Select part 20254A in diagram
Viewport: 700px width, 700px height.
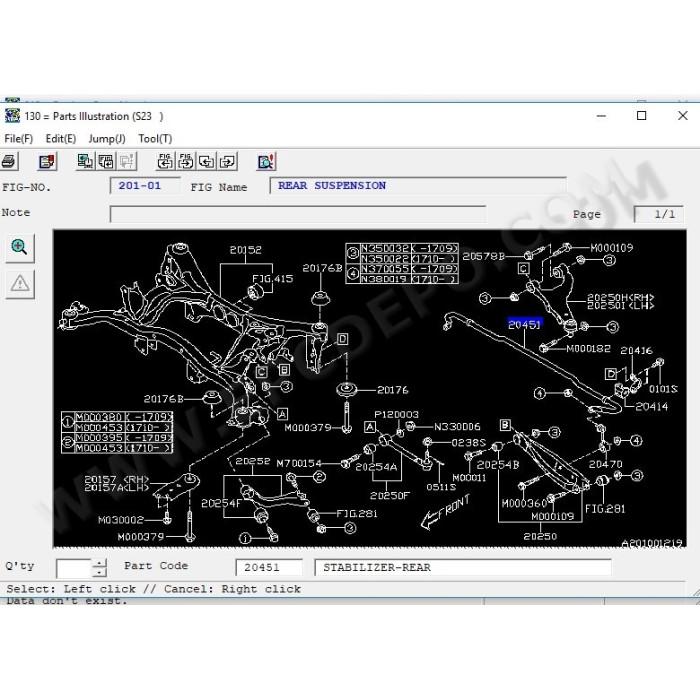(376, 467)
